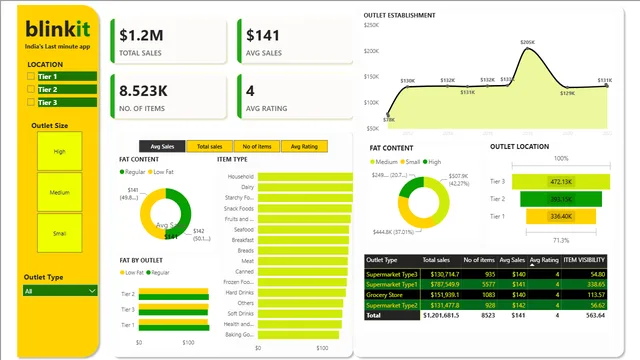Viewport: 640px width, 360px height.
Task: Click the Tier 2 funnel bar 393.15K
Action: (x=561, y=199)
